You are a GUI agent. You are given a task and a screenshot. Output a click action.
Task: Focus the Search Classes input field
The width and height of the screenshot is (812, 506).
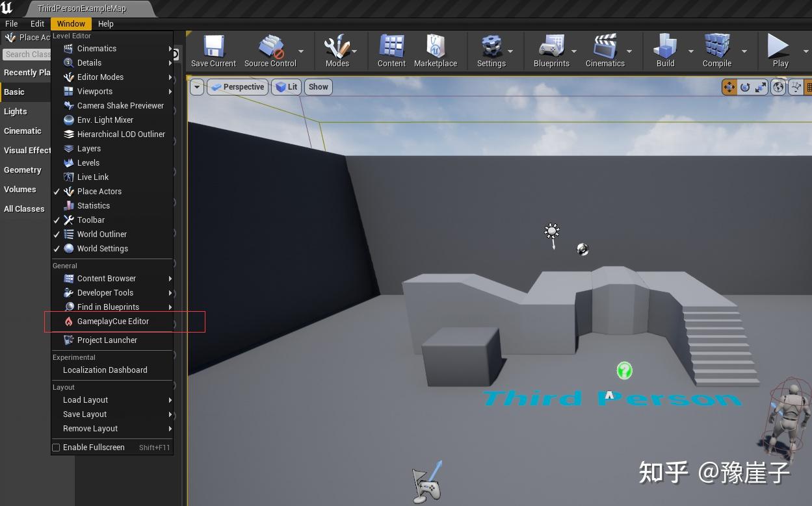27,55
